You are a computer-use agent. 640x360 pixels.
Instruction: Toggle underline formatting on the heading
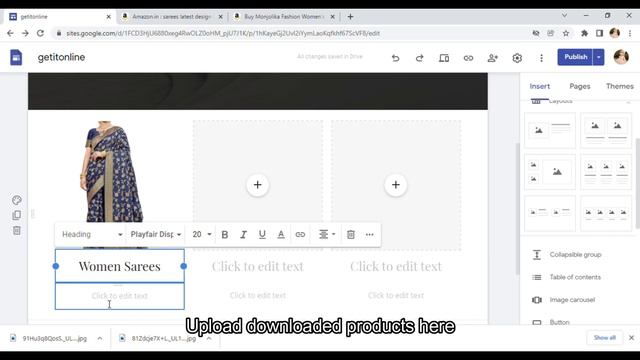coord(262,234)
